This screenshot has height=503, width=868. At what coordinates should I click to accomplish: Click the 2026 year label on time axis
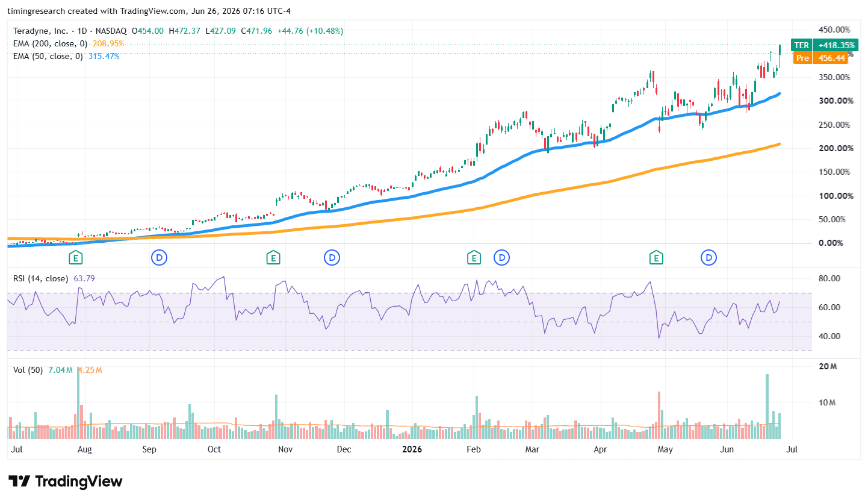pos(412,449)
